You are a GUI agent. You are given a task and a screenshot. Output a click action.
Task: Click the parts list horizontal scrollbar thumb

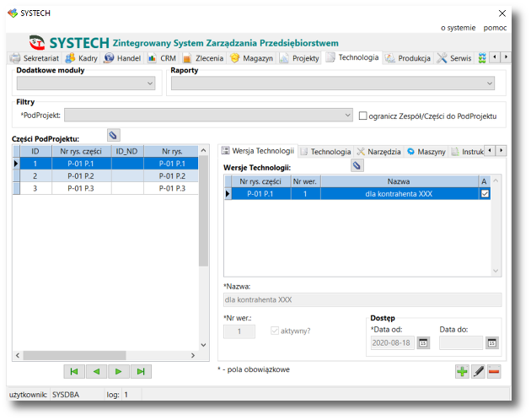74,355
